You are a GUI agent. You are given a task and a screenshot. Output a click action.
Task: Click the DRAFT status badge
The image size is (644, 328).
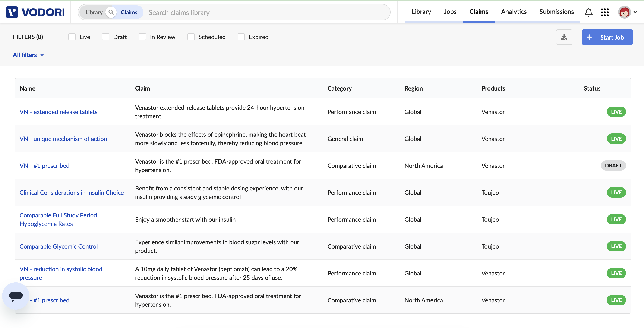[x=613, y=166]
